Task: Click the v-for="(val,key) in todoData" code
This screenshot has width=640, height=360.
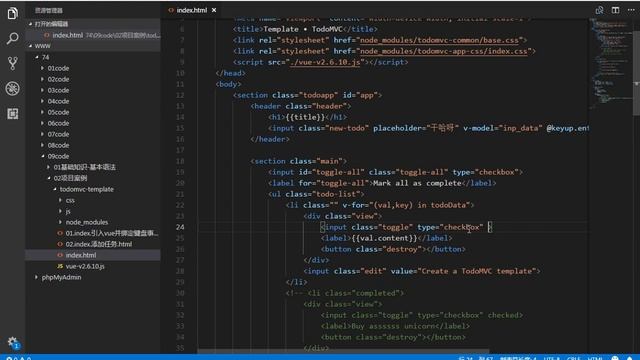Action: (x=408, y=205)
